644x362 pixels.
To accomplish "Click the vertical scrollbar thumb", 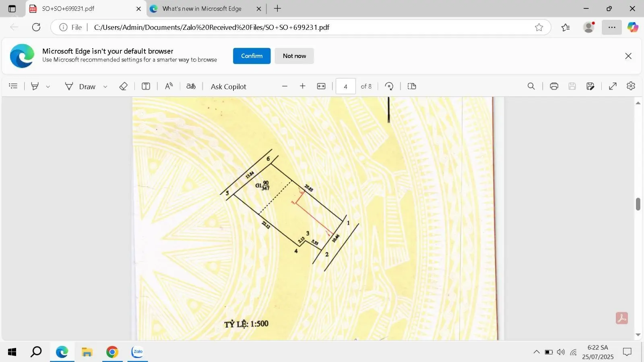I will [638, 204].
